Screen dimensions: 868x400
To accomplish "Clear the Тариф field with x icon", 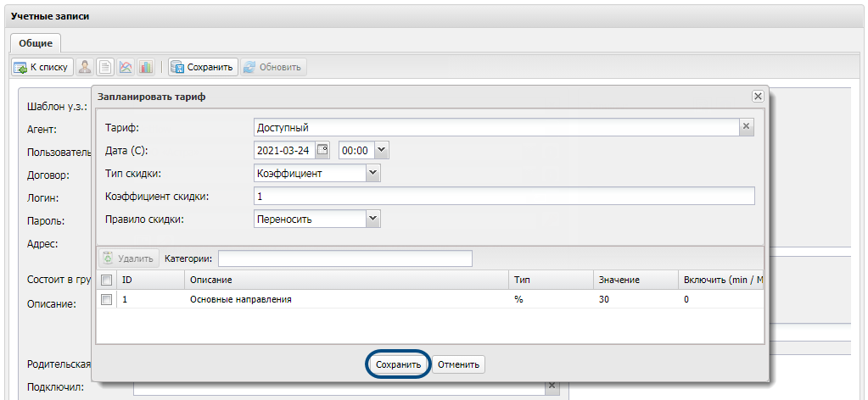I will coord(746,126).
